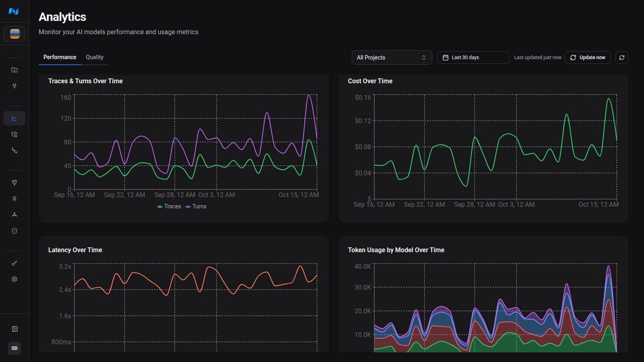This screenshot has width=644, height=362.
Task: Click the Cost Over Time chart title
Action: click(370, 81)
